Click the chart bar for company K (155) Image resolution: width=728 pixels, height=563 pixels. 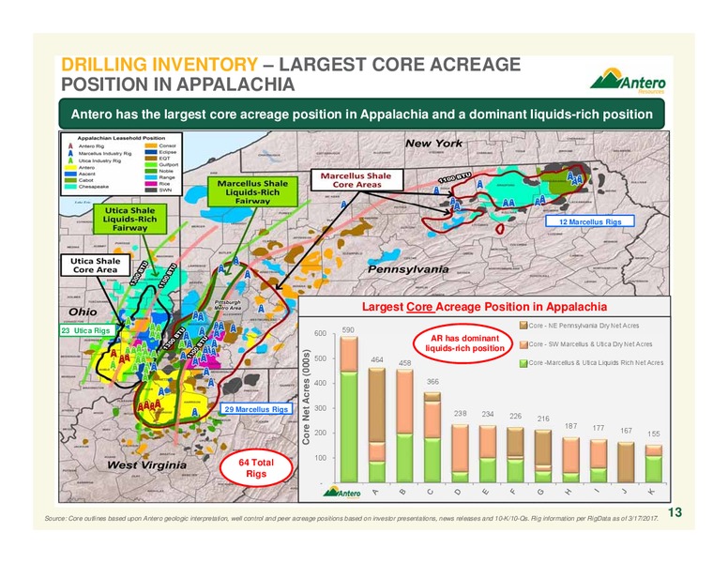click(x=654, y=464)
